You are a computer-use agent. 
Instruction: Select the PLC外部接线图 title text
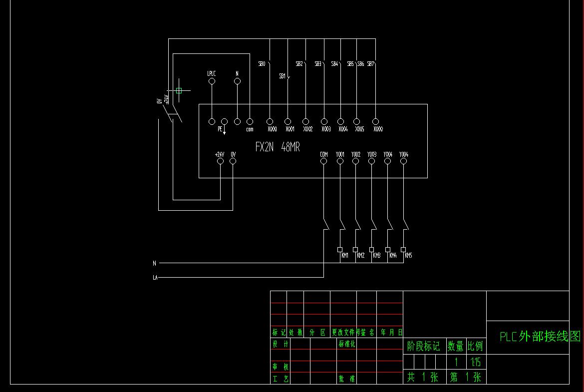(540, 337)
